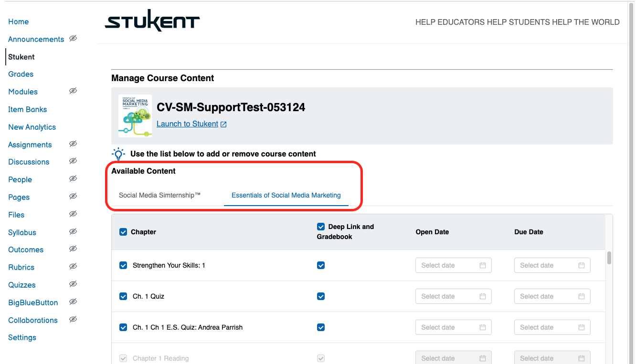Go to Grades page
636x364 pixels.
[x=21, y=74]
